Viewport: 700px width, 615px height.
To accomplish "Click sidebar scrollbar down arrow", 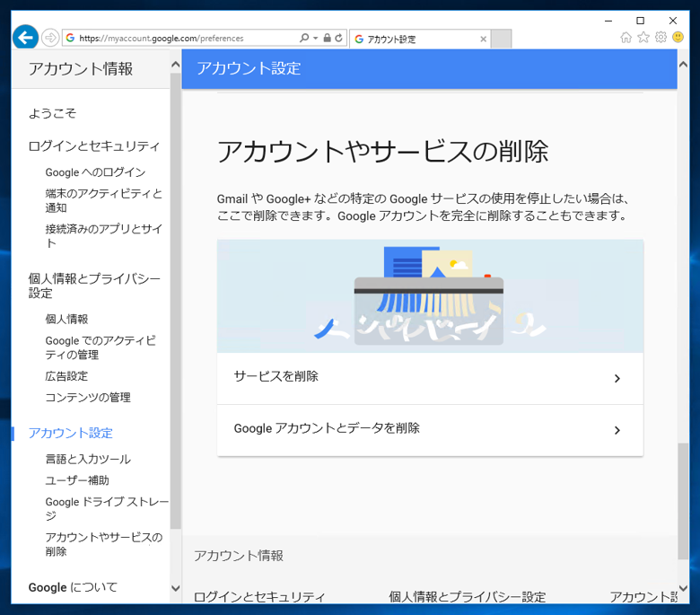I will [175, 588].
